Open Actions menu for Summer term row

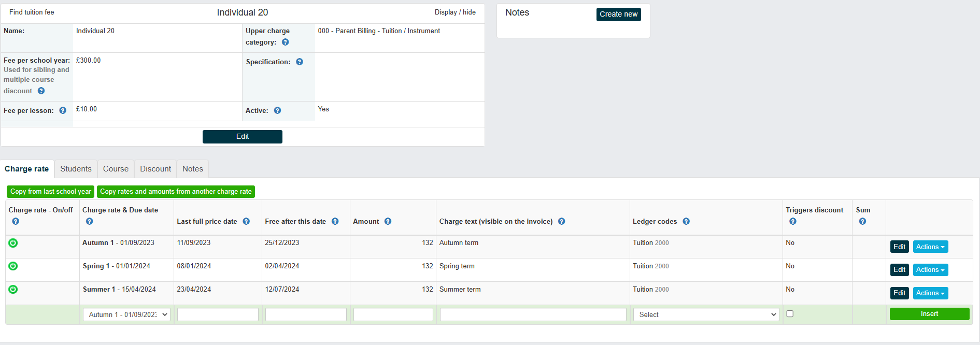click(x=930, y=293)
